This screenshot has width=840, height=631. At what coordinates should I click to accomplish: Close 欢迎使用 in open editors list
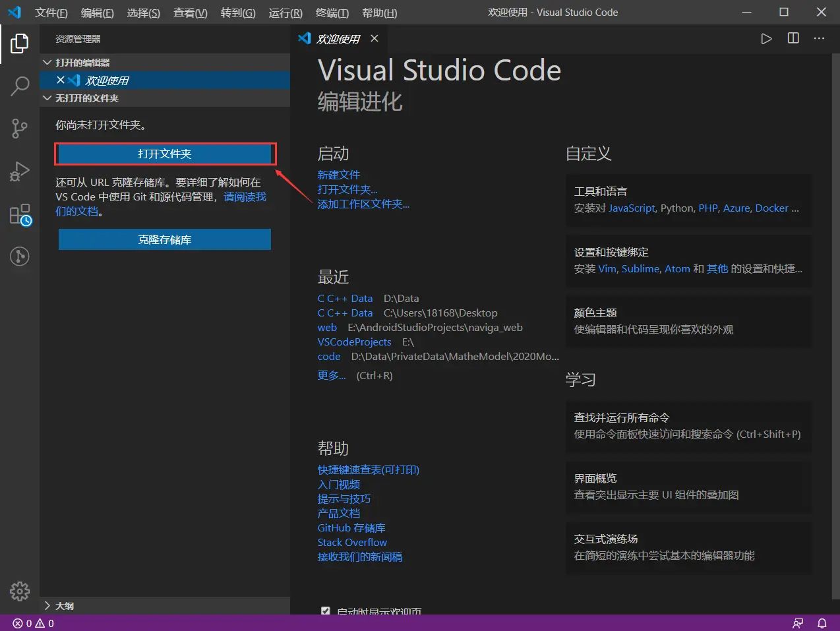click(x=61, y=80)
